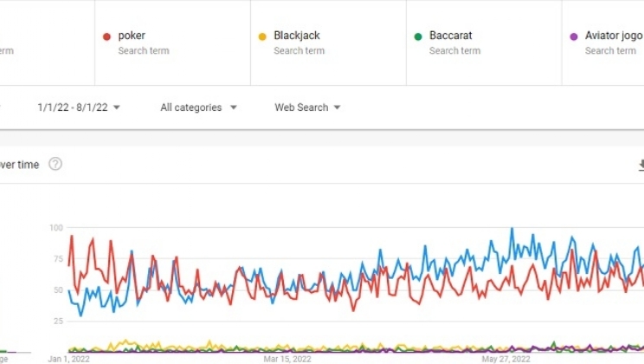Click the 100 value on the y-axis
The image size is (644, 364).
pos(56,228)
